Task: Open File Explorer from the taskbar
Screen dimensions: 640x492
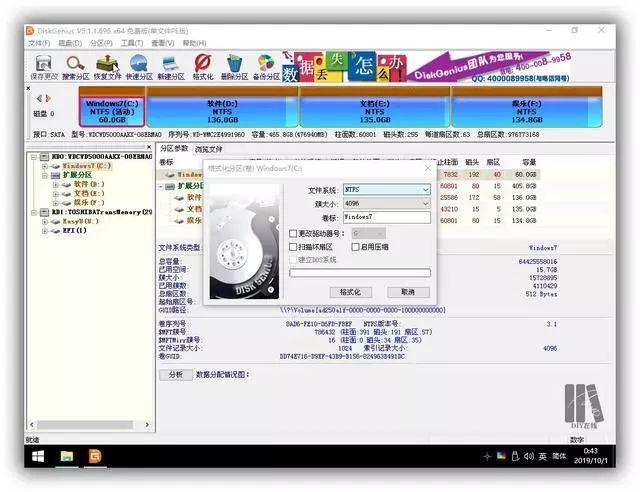Action: 67,456
